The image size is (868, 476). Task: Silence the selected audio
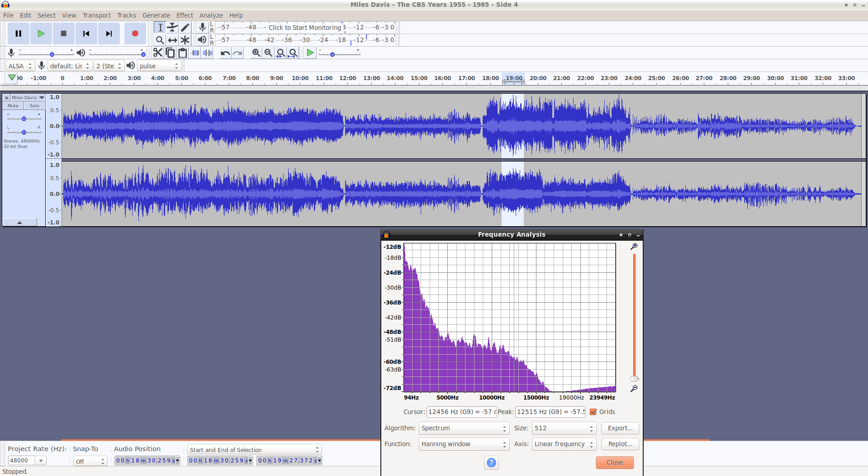(208, 53)
